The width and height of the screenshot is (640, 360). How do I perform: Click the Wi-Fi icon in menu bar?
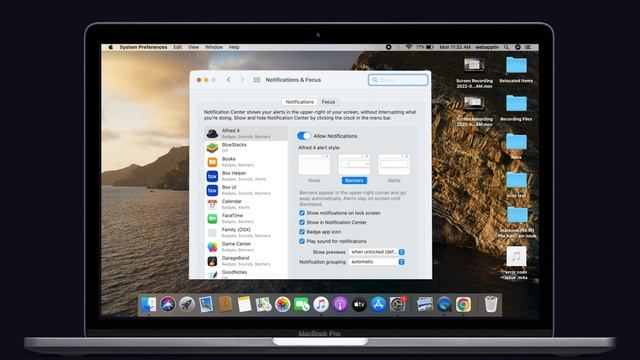click(x=409, y=47)
